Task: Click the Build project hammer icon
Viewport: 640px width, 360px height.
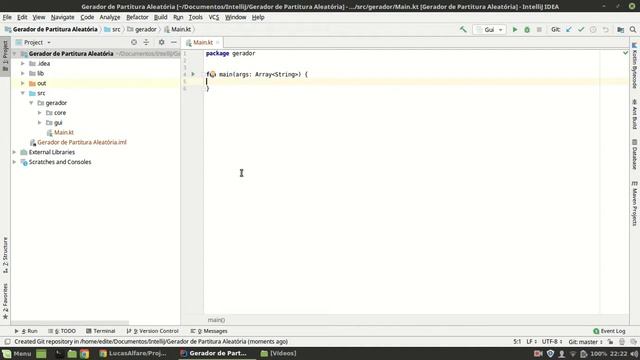Action: [x=463, y=29]
